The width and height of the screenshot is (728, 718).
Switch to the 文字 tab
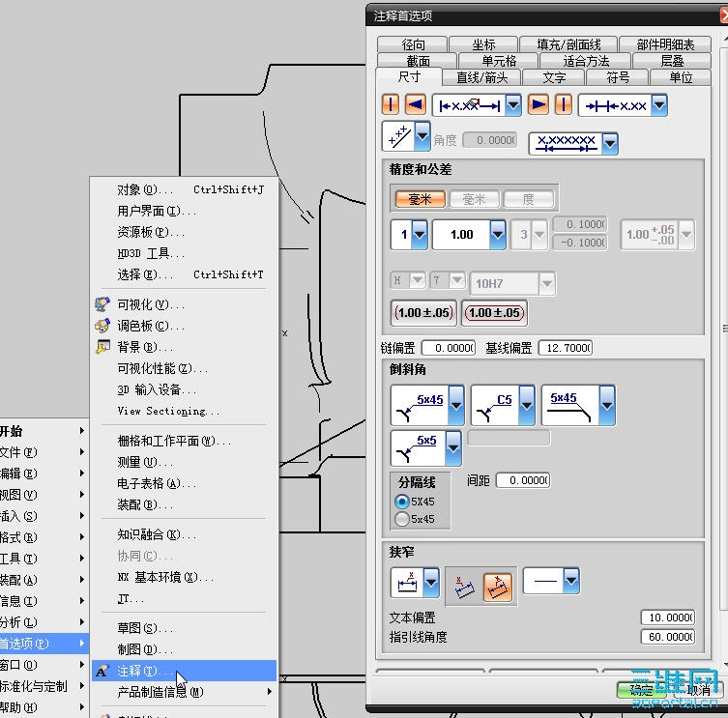pos(554,77)
